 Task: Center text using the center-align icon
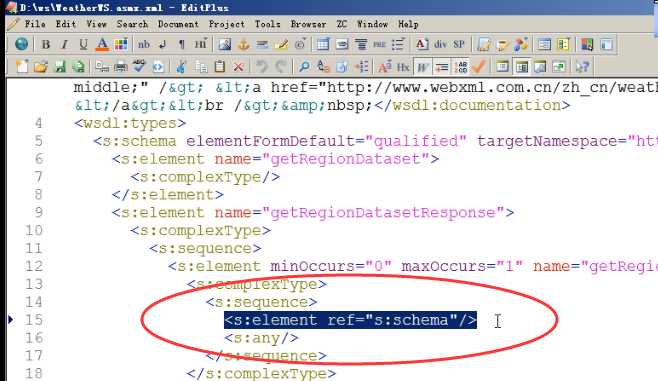pyautogui.click(x=361, y=44)
